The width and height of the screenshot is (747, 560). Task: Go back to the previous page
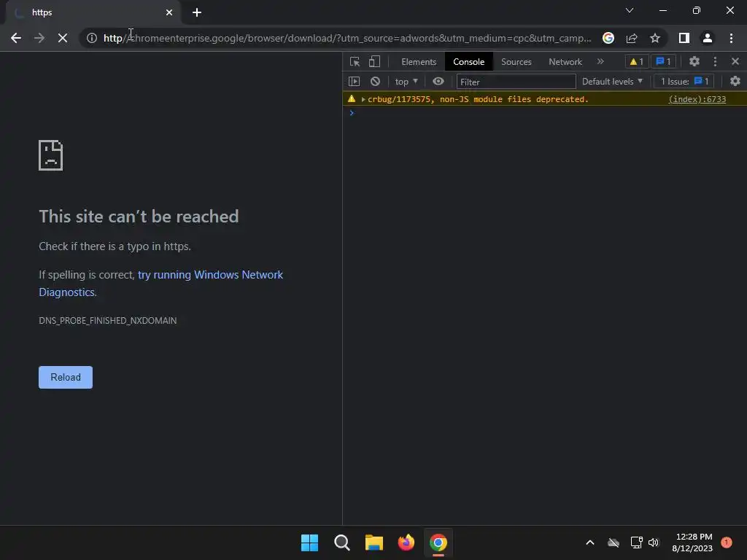tap(16, 38)
